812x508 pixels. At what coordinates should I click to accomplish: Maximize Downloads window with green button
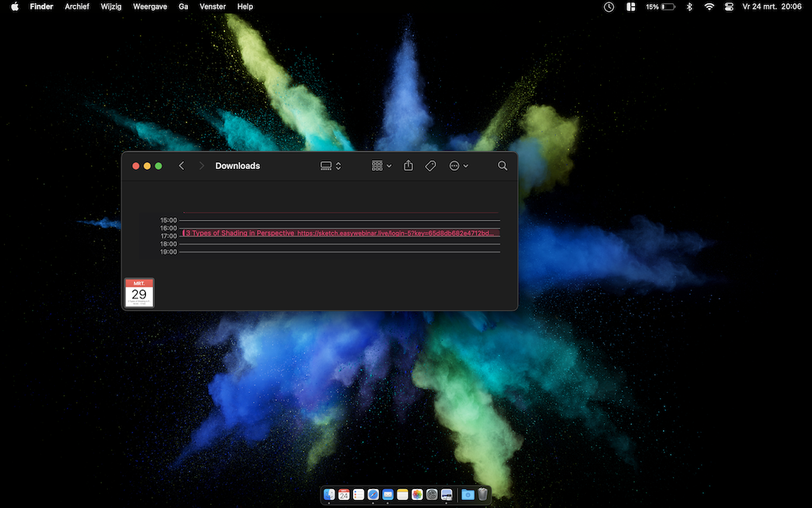pyautogui.click(x=159, y=166)
